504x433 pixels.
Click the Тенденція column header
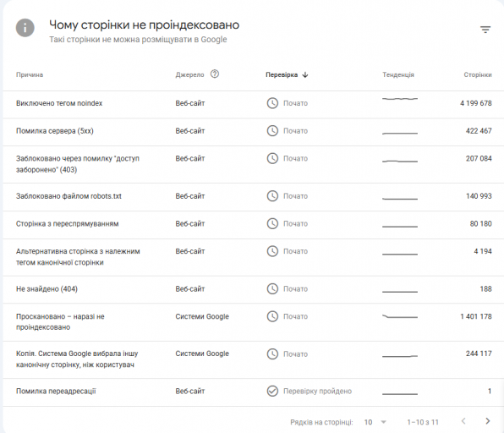pos(398,75)
